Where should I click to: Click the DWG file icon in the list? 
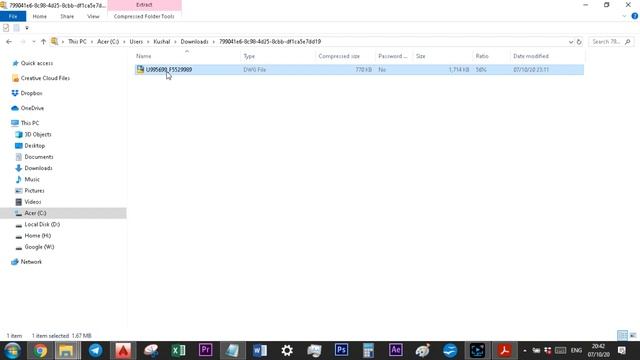(140, 69)
